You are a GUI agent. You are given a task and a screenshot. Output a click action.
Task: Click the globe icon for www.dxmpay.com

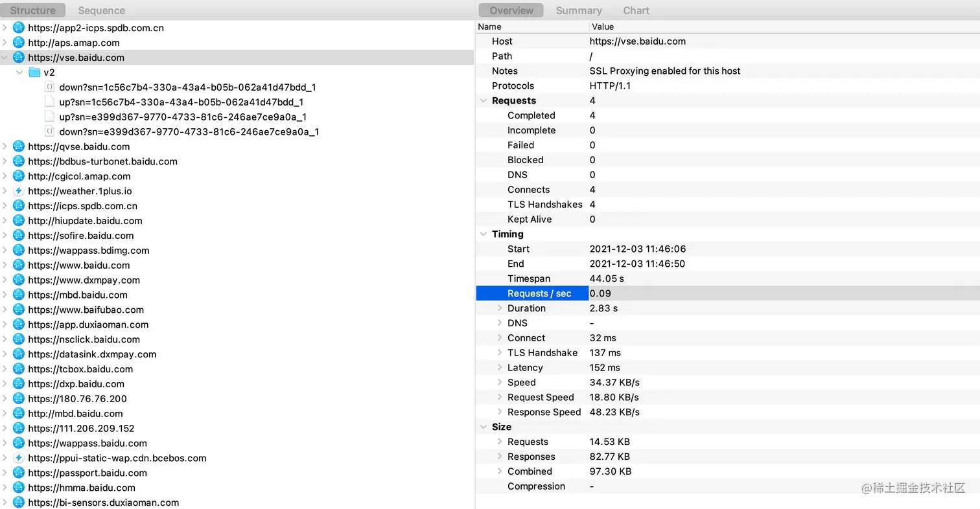19,280
